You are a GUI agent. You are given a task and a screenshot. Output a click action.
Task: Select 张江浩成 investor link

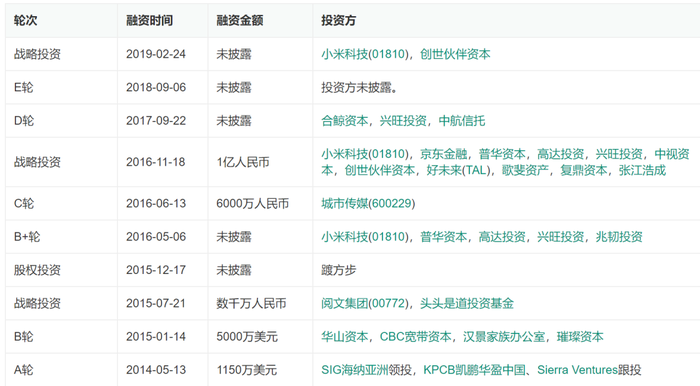tap(642, 170)
